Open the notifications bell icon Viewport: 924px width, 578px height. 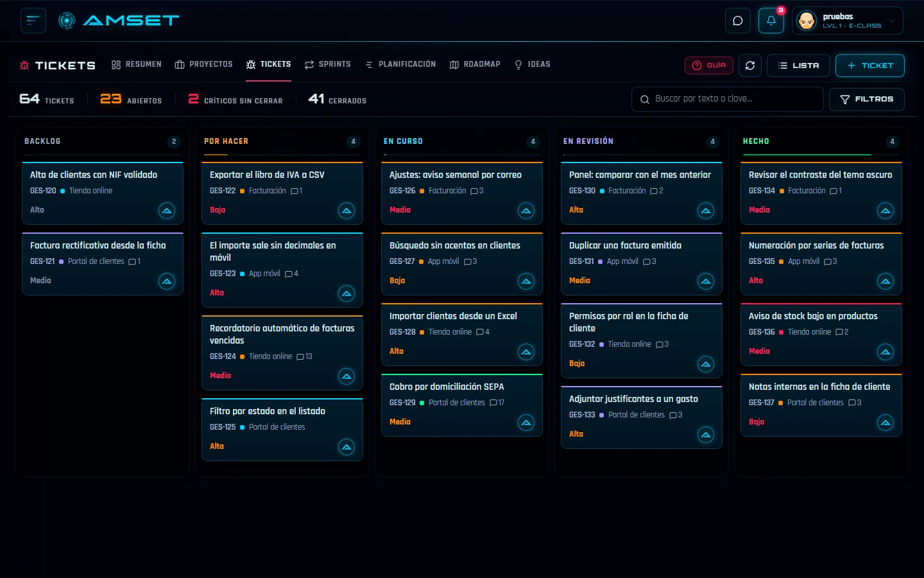click(x=771, y=21)
